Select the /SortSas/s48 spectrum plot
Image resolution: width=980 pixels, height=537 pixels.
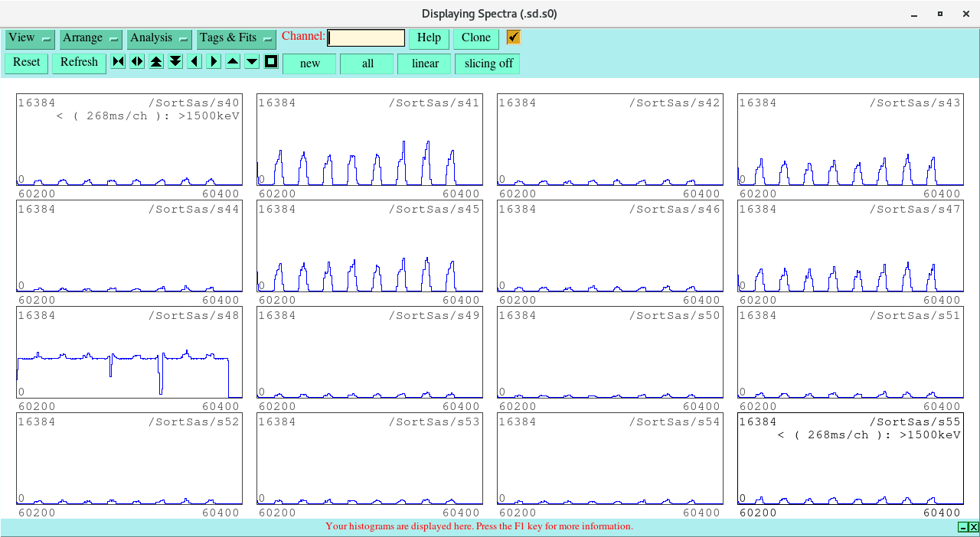click(129, 353)
